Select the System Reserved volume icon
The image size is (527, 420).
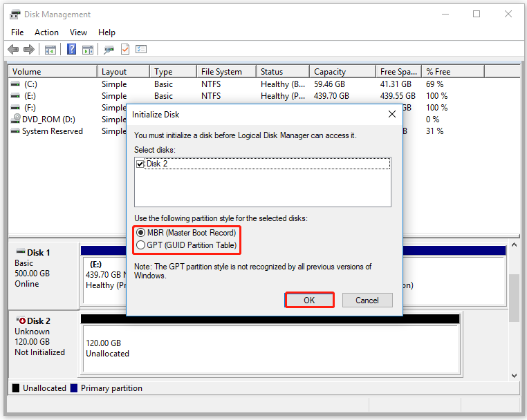[x=15, y=131]
